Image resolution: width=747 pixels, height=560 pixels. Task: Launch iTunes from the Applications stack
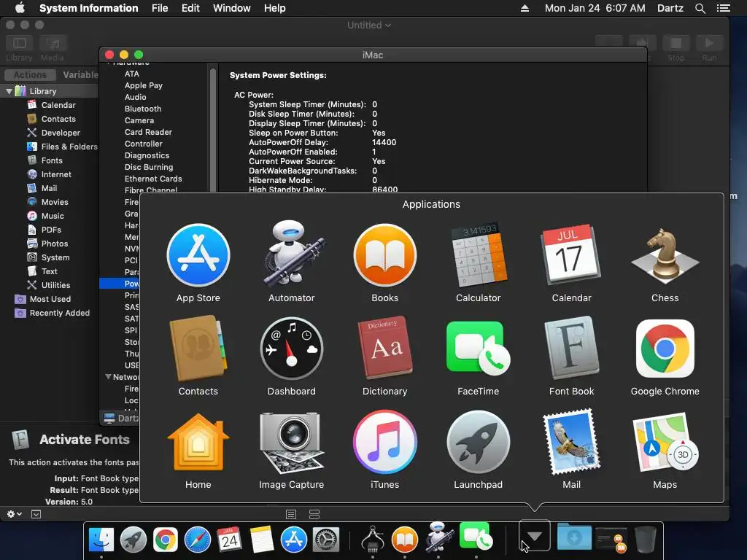click(x=385, y=442)
